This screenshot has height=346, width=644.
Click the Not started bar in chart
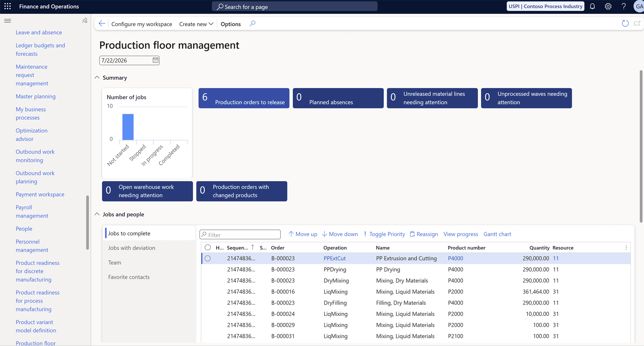click(x=128, y=127)
